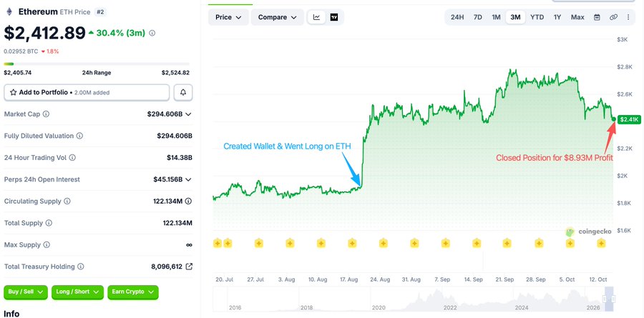
Task: Copy chart link icon
Action: [613, 17]
